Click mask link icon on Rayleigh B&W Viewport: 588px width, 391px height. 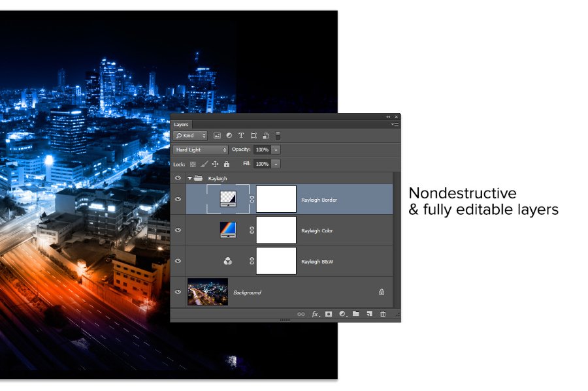coord(252,261)
